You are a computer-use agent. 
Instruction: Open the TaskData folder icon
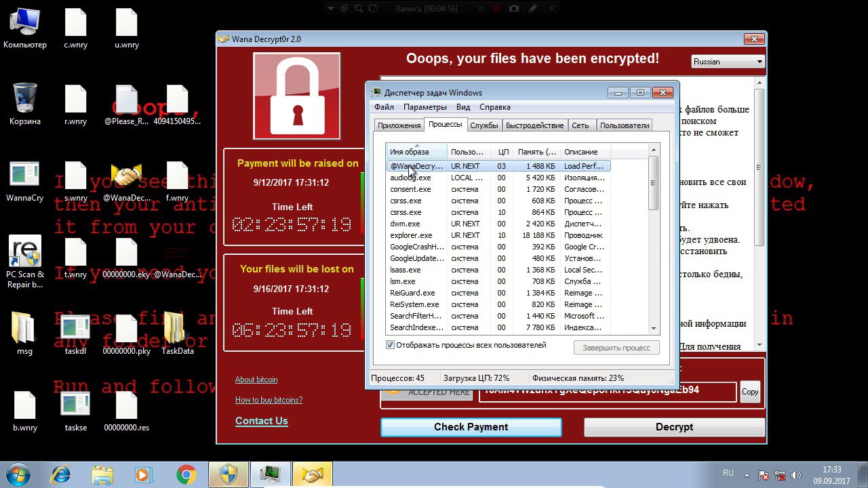(x=177, y=334)
